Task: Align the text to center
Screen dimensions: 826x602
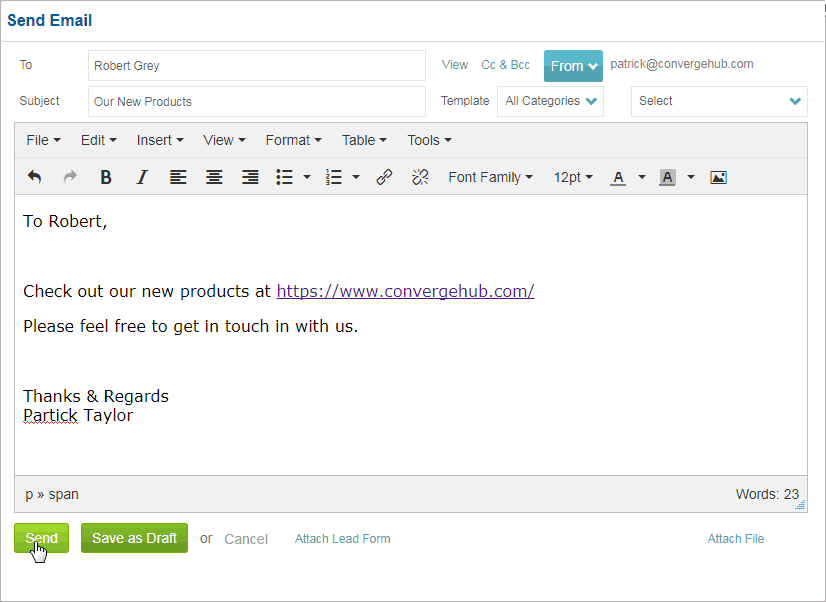Action: [x=214, y=177]
